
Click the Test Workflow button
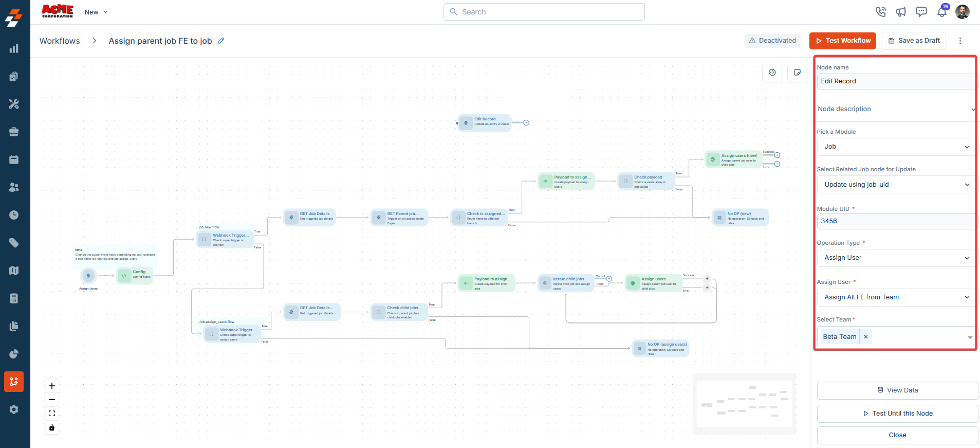pos(843,41)
